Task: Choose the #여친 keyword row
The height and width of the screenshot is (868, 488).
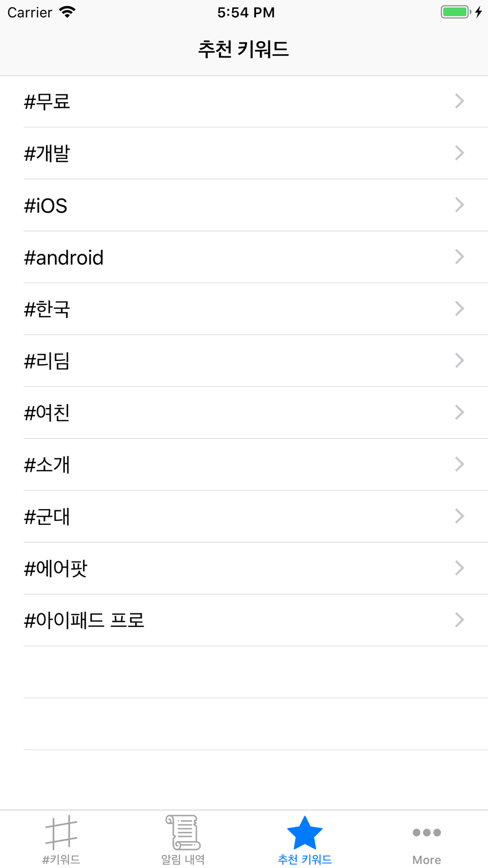Action: point(244,413)
